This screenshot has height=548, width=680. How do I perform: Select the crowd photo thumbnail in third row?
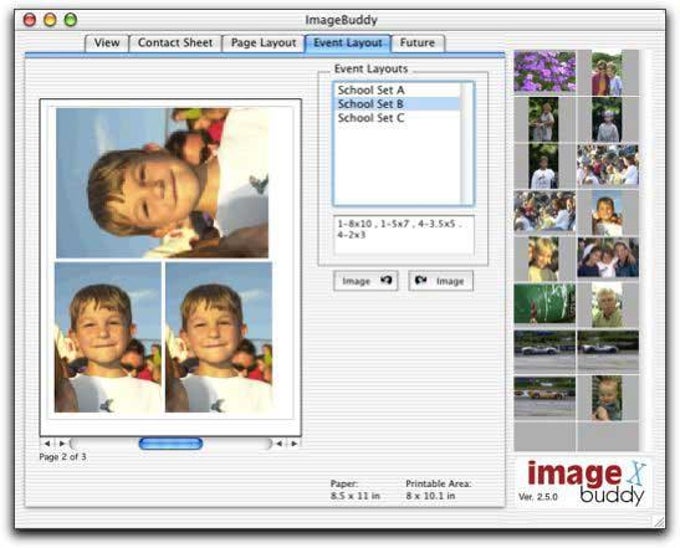tap(608, 166)
